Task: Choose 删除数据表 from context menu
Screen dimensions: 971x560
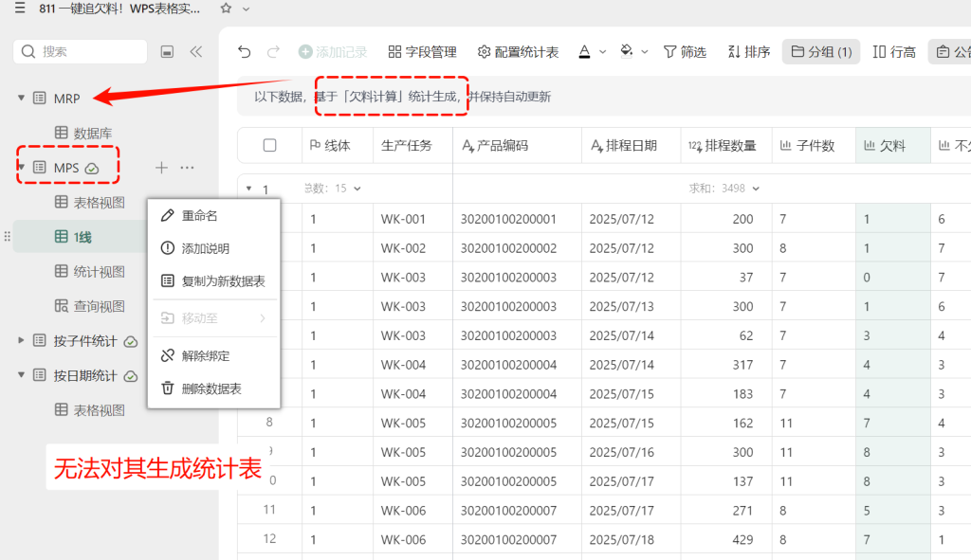Action: tap(213, 388)
